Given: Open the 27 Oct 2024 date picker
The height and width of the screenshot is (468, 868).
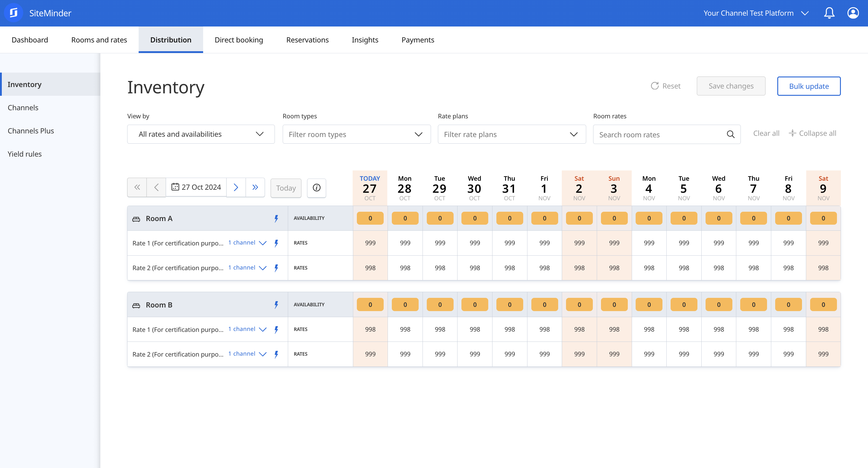Looking at the screenshot, I should tap(196, 187).
